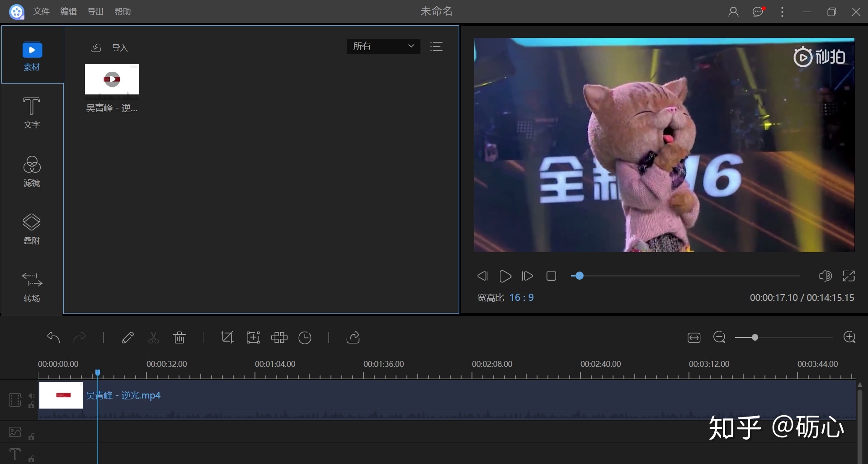This screenshot has width=868, height=464.
Task: Toggle the media list view icon
Action: 436,46
